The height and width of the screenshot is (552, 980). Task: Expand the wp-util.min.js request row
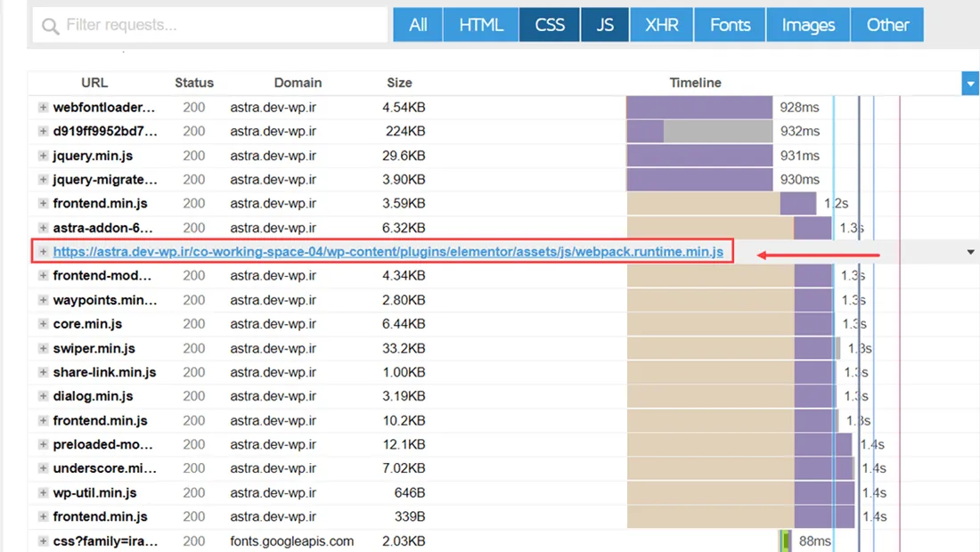pos(43,492)
